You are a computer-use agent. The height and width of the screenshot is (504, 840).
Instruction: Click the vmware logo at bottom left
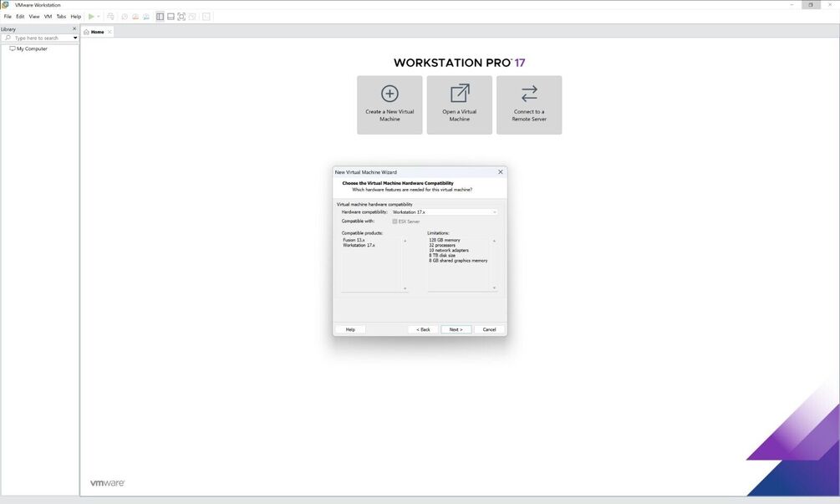[107, 482]
